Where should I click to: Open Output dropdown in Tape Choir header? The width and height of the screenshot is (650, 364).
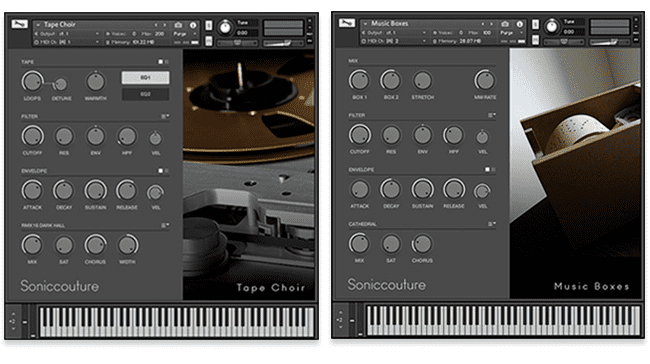click(x=97, y=34)
